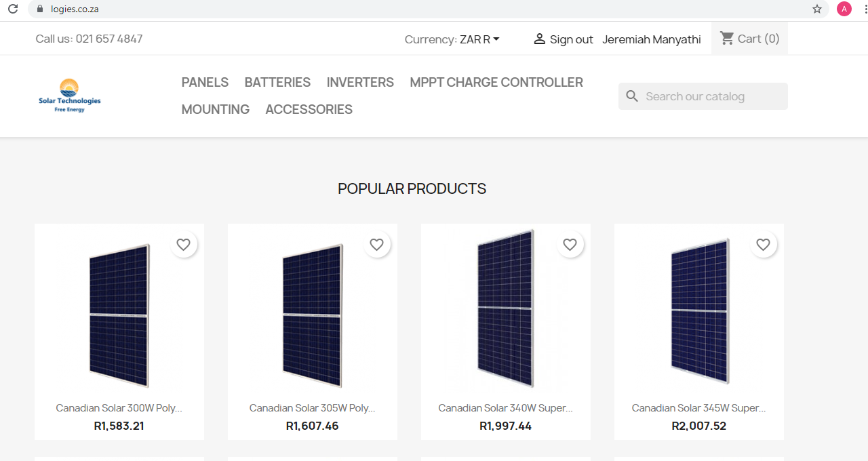
Task: Go to MPPT CHARGE CONTROLLER category
Action: (x=496, y=82)
